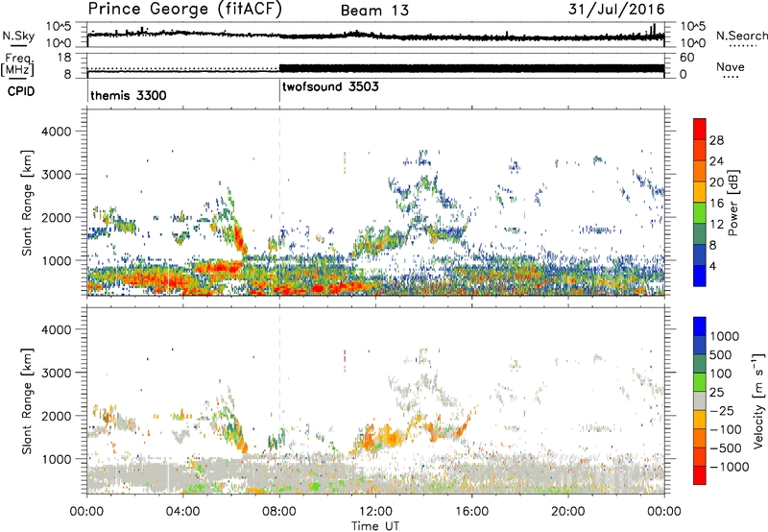
Task: Click the '-500' tick on Velocity color bar
Action: click(x=726, y=447)
